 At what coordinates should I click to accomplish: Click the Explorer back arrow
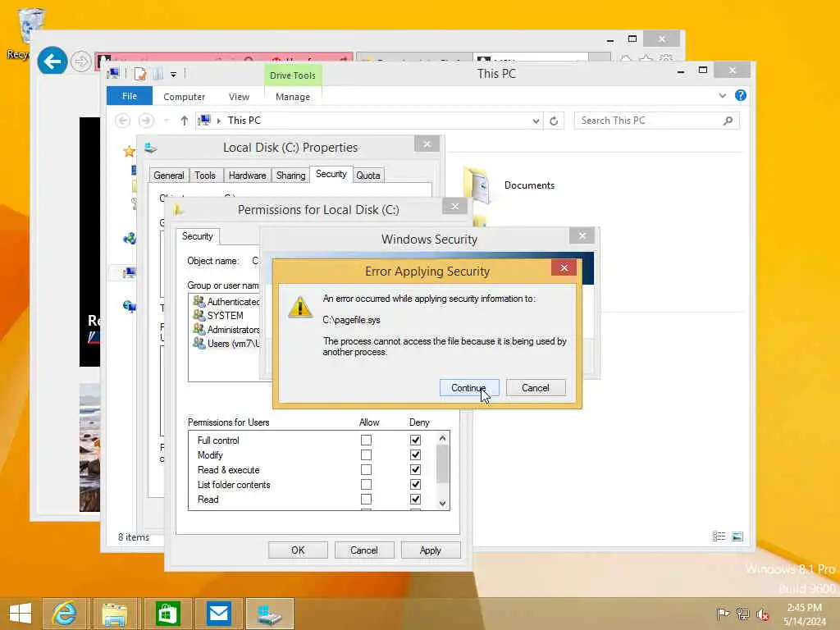click(x=123, y=121)
